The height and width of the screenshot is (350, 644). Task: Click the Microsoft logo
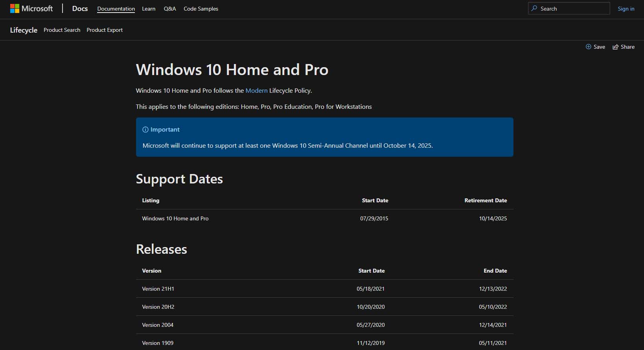pyautogui.click(x=31, y=9)
